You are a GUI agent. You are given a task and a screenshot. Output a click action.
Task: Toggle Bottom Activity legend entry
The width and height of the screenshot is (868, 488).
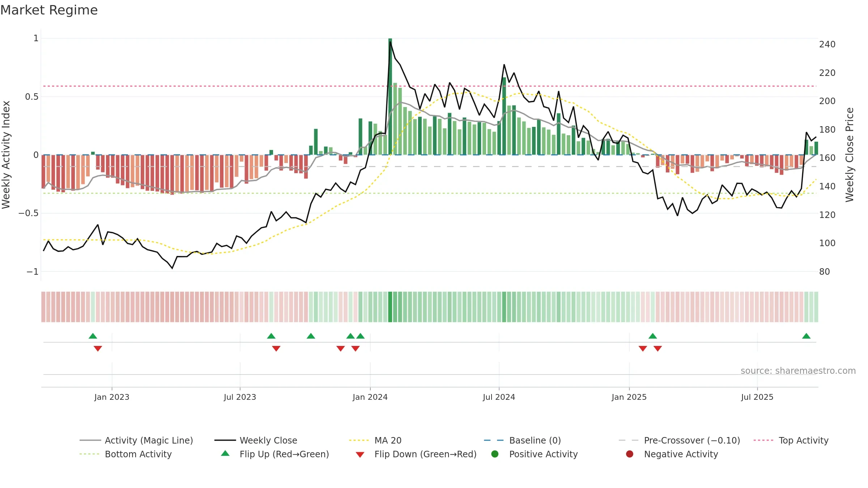coord(125,454)
